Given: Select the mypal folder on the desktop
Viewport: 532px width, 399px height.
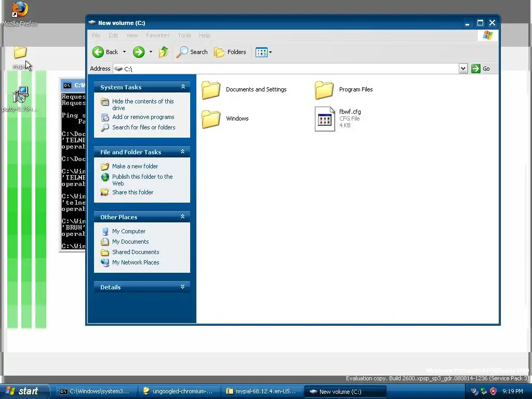Looking at the screenshot, I should pos(20,57).
